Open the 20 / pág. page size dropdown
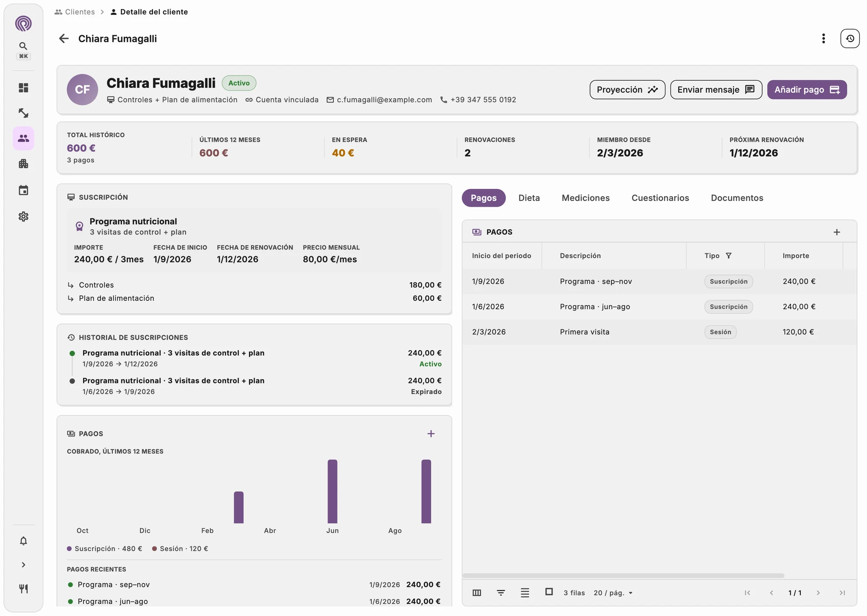Viewport: 867px width, 616px height. pyautogui.click(x=613, y=593)
